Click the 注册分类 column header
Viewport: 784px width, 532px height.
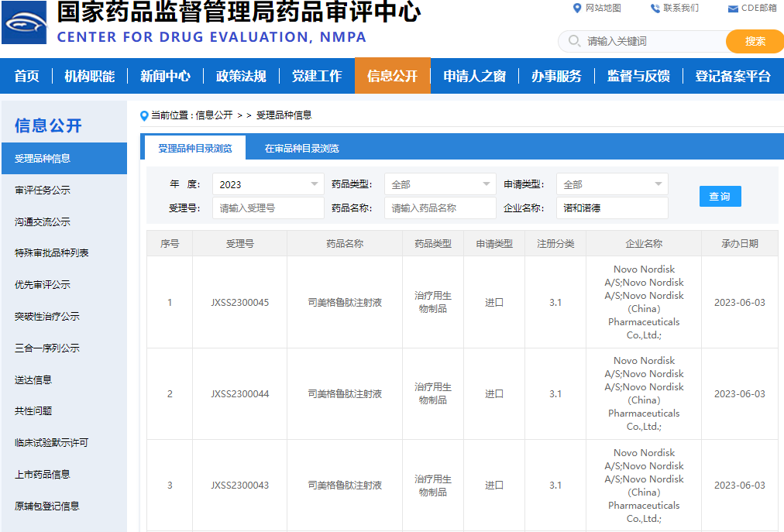555,243
